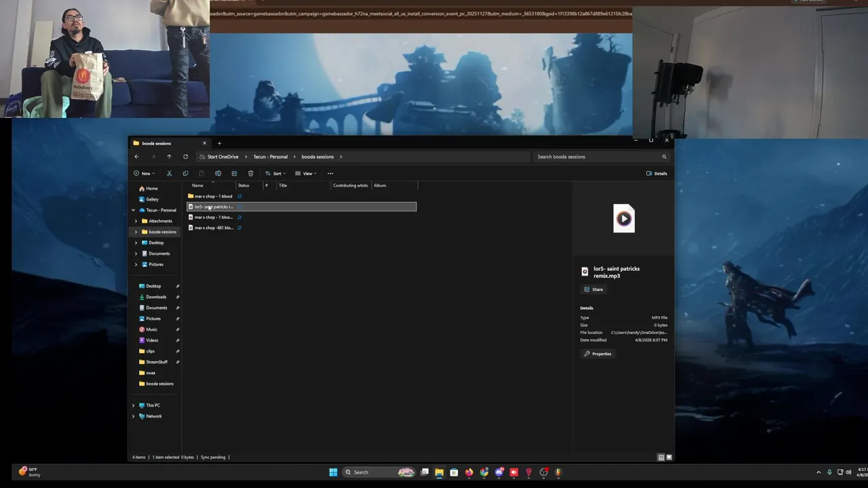Open the Sort dropdown
Viewport: 868px width, 488px height.
275,174
